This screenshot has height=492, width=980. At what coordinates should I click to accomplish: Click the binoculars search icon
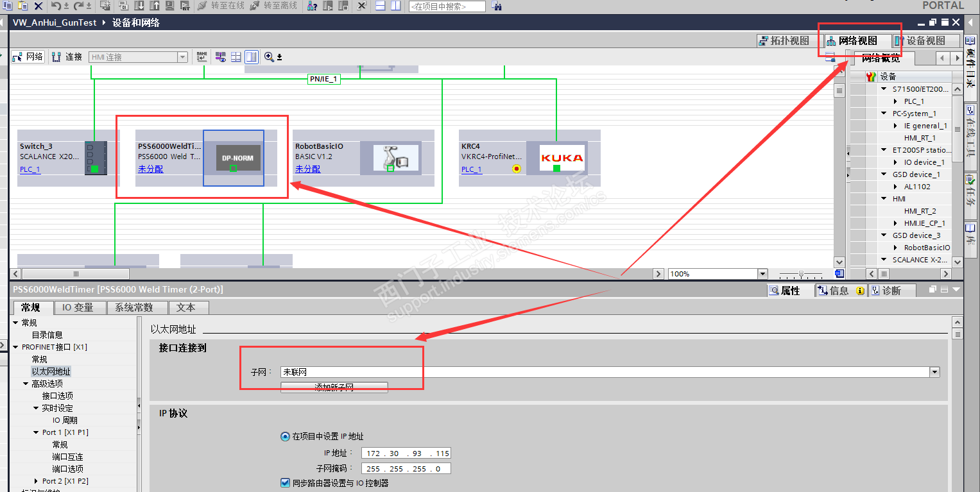tap(497, 6)
